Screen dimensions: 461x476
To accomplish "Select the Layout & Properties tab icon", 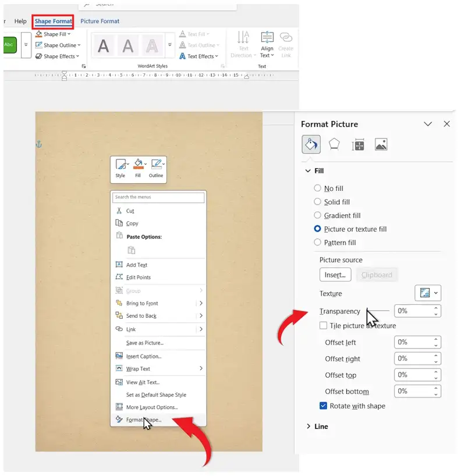I will coord(358,144).
